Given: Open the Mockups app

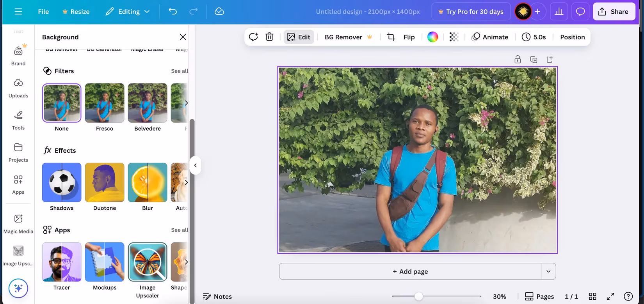Looking at the screenshot, I should click(x=105, y=262).
